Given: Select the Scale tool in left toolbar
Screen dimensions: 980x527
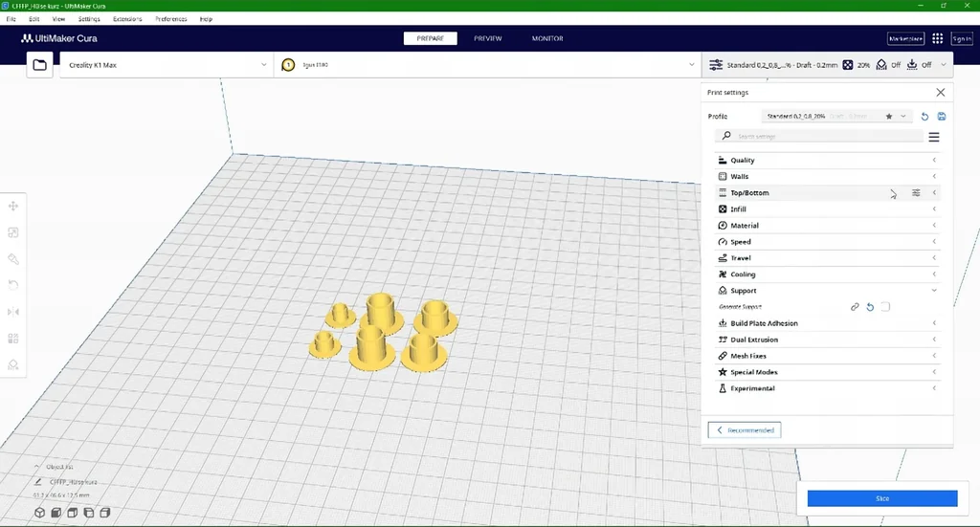Looking at the screenshot, I should point(13,232).
